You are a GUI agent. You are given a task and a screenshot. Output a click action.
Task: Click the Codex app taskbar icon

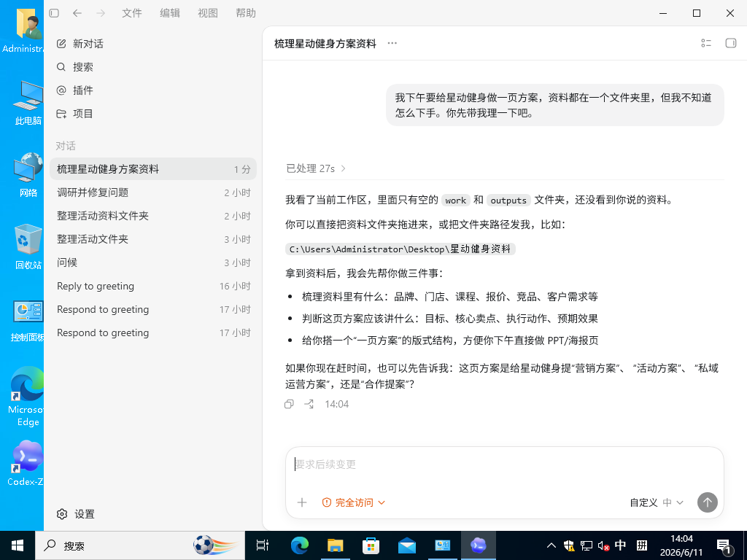coord(479,545)
